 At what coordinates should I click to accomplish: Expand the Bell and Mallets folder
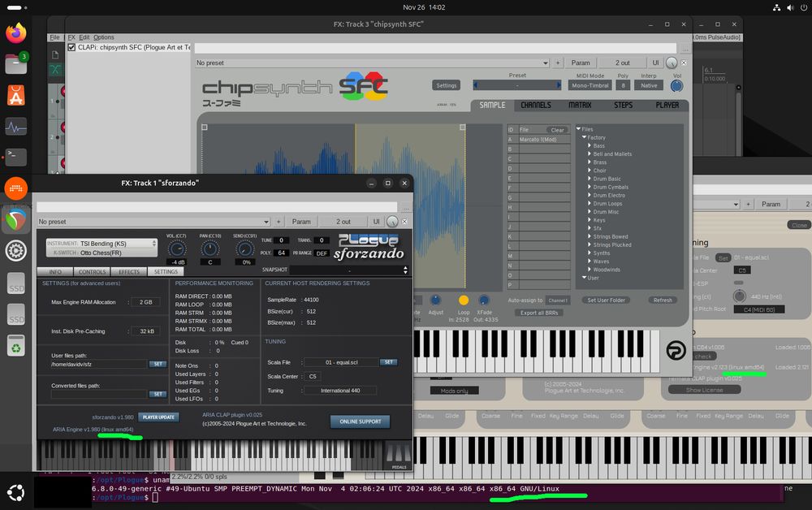pos(590,153)
